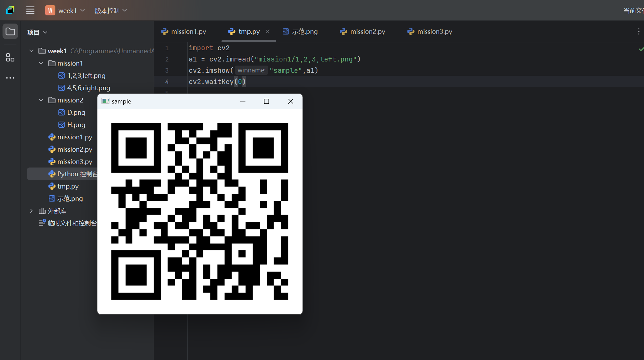Click the sample window app icon
This screenshot has height=360, width=644.
tap(105, 101)
